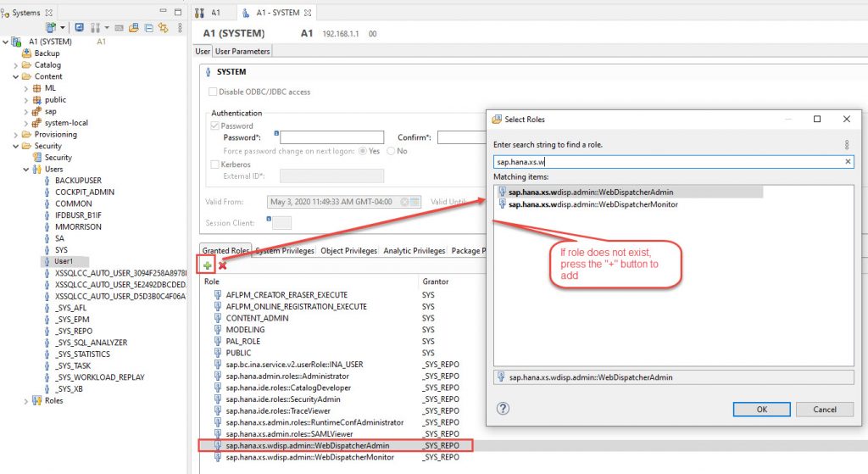Viewport: 868px width, 474px height.
Task: Select WebDispatcherAdmin role icon in Matching items
Action: [502, 192]
